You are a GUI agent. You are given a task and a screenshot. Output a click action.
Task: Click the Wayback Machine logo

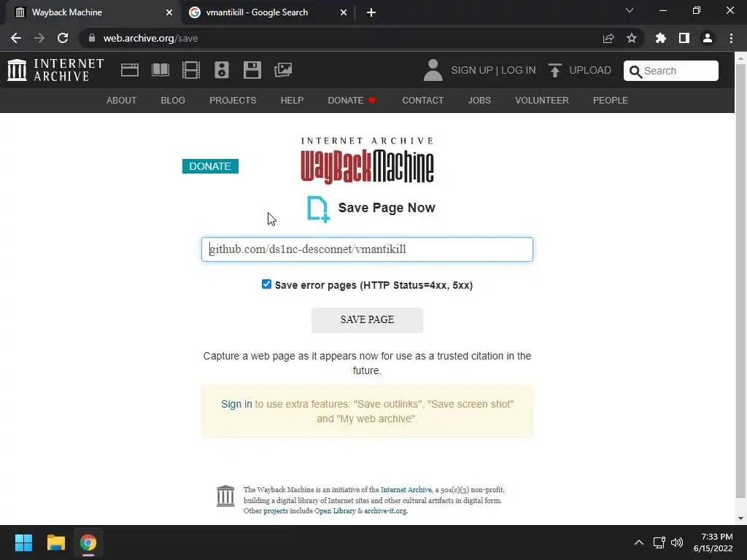pyautogui.click(x=367, y=160)
